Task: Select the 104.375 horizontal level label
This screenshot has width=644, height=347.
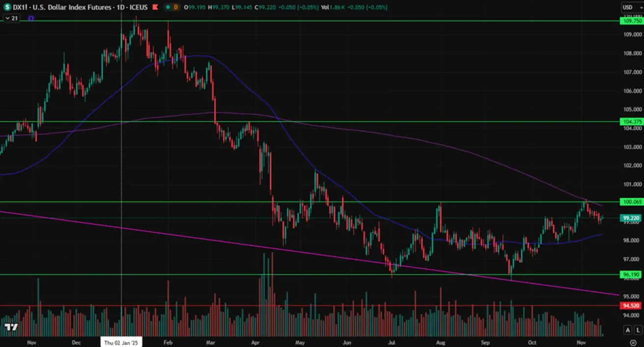Action: tap(631, 122)
